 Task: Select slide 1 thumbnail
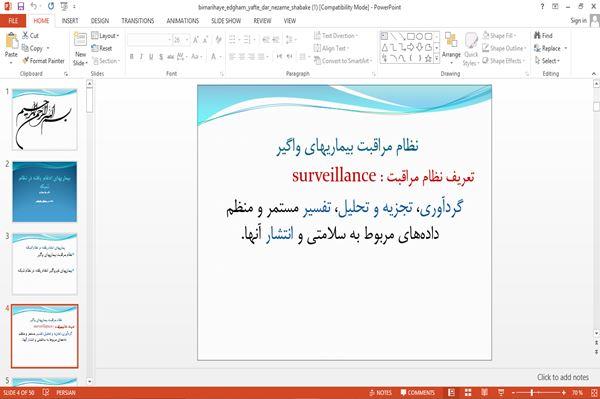[x=44, y=119]
